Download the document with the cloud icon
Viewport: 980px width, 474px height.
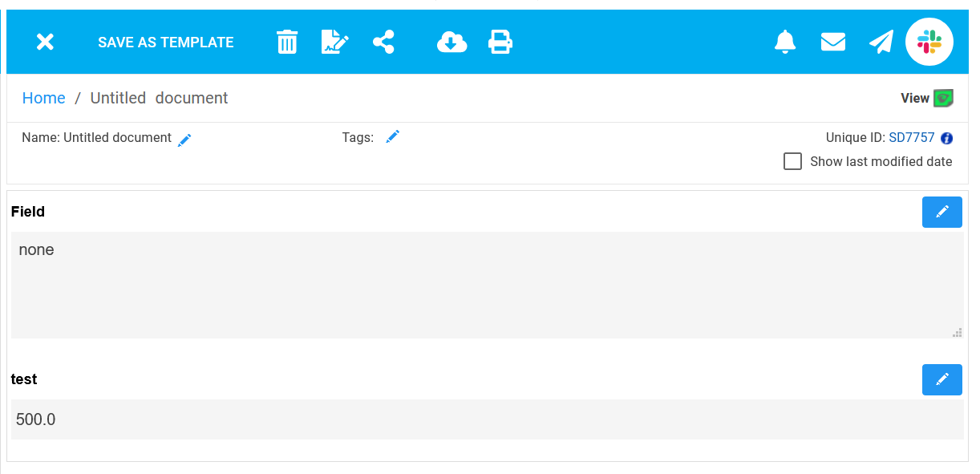pos(452,42)
